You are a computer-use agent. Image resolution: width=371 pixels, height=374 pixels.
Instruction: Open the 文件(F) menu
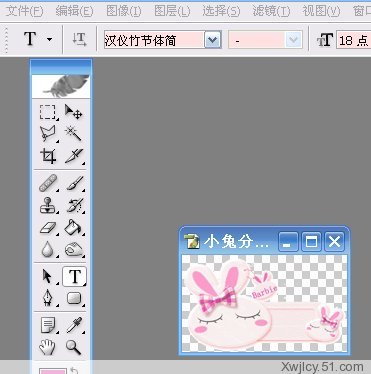pyautogui.click(x=24, y=11)
